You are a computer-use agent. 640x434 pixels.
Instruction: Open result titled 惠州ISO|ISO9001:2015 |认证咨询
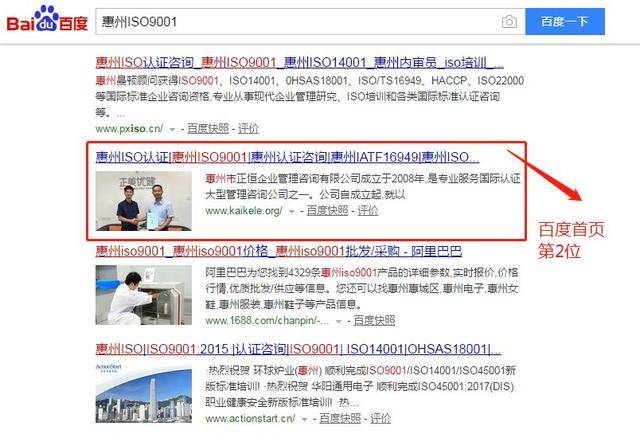298,349
